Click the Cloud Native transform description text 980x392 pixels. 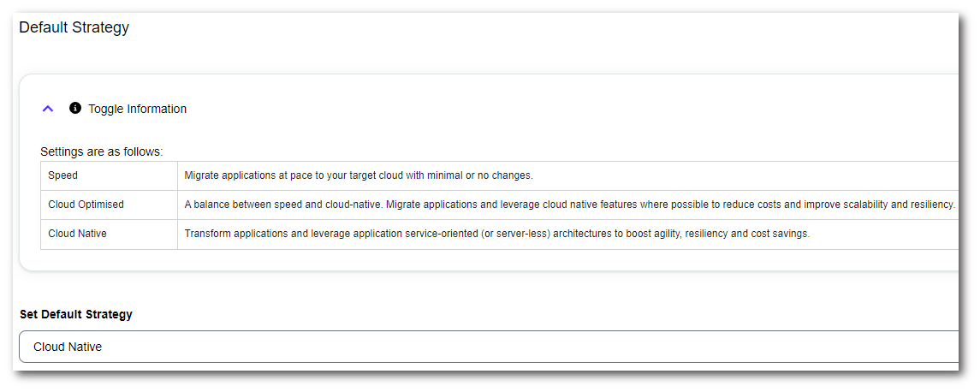tap(496, 234)
